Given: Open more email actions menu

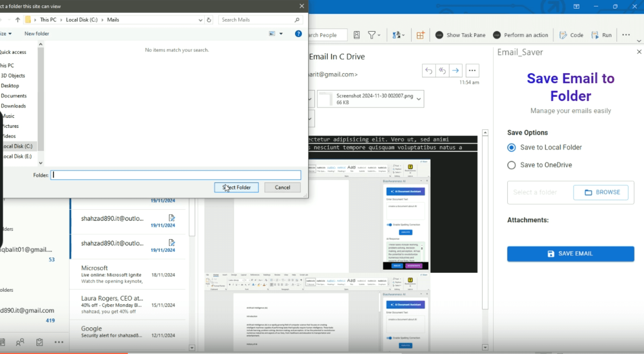Looking at the screenshot, I should point(472,70).
